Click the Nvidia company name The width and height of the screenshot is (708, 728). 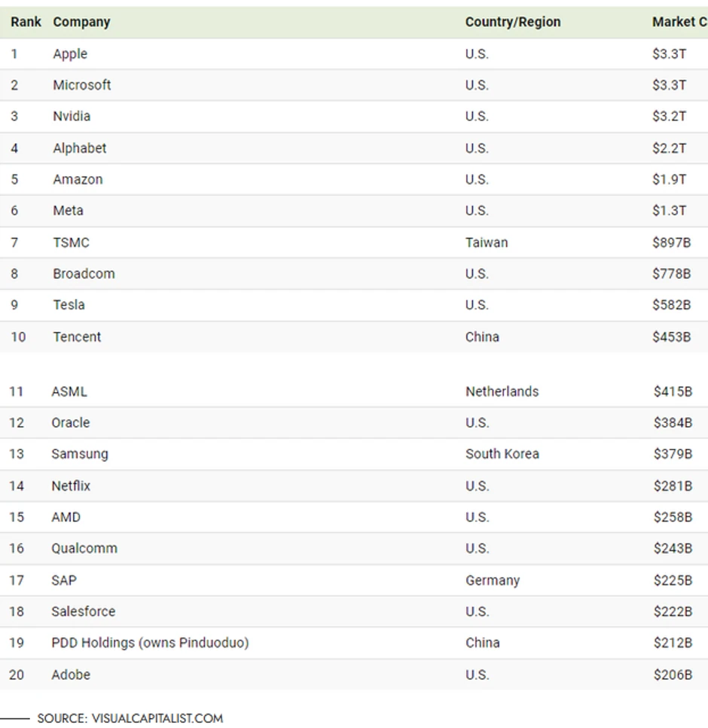tap(72, 116)
